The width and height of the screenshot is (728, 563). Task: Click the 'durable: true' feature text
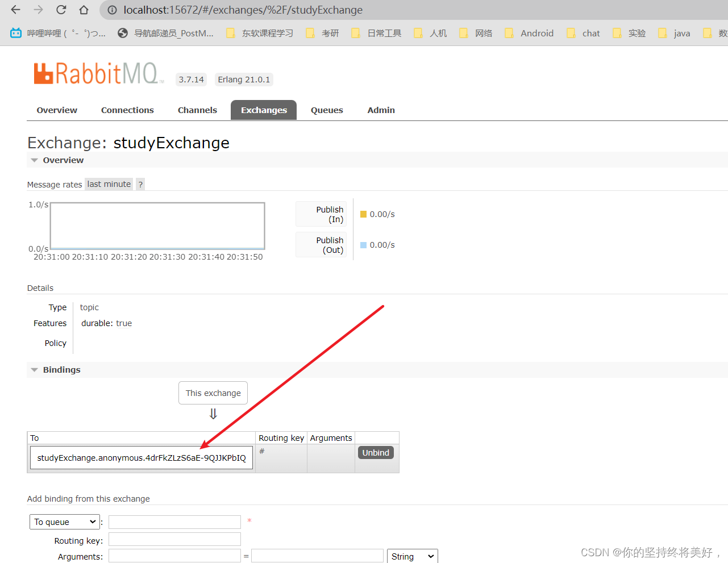[x=106, y=323]
